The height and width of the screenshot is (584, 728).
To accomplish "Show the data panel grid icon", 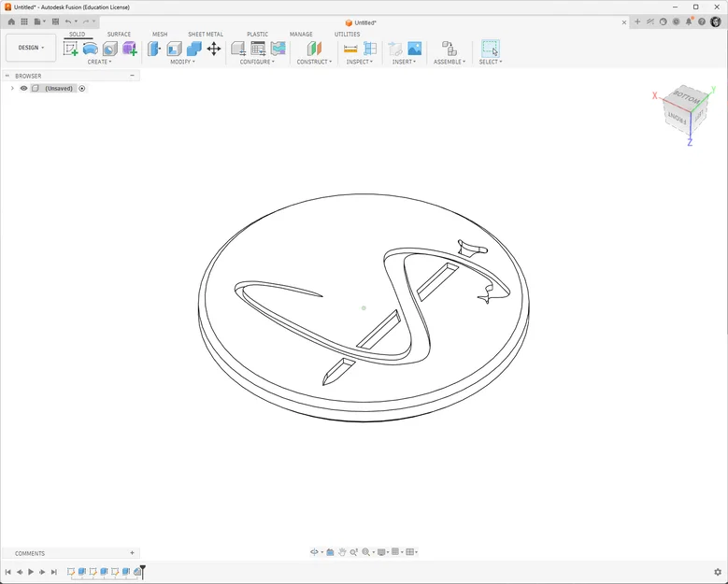I will click(24, 21).
